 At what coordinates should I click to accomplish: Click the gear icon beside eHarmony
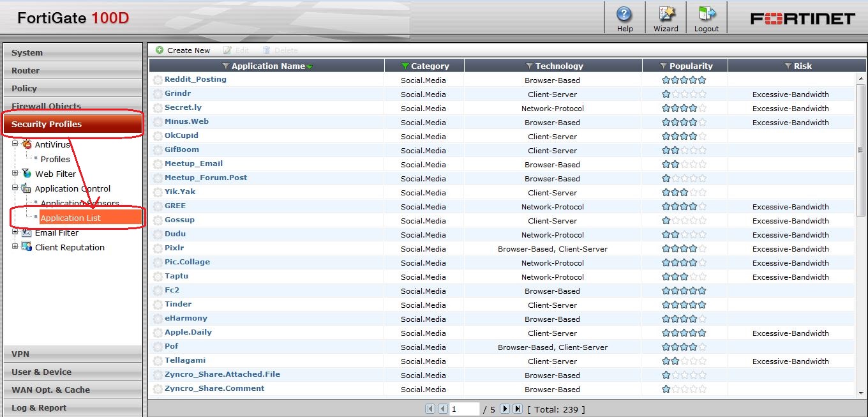point(158,319)
